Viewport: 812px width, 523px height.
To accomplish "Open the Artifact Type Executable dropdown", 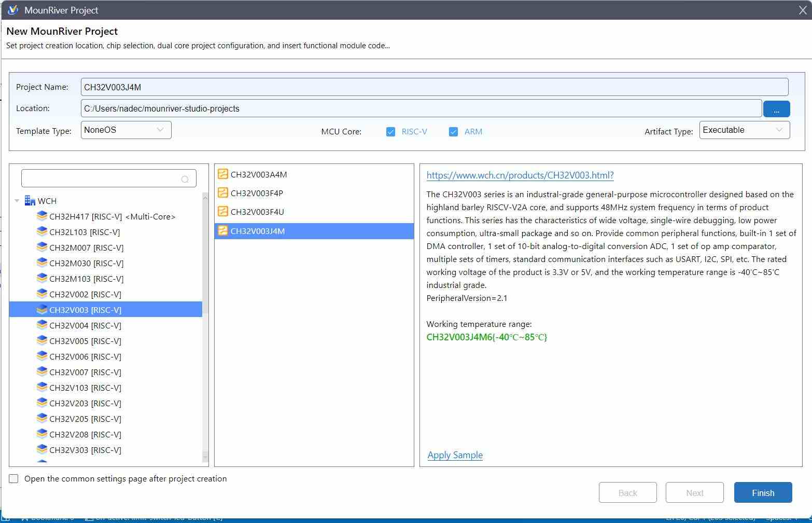I will pos(745,130).
